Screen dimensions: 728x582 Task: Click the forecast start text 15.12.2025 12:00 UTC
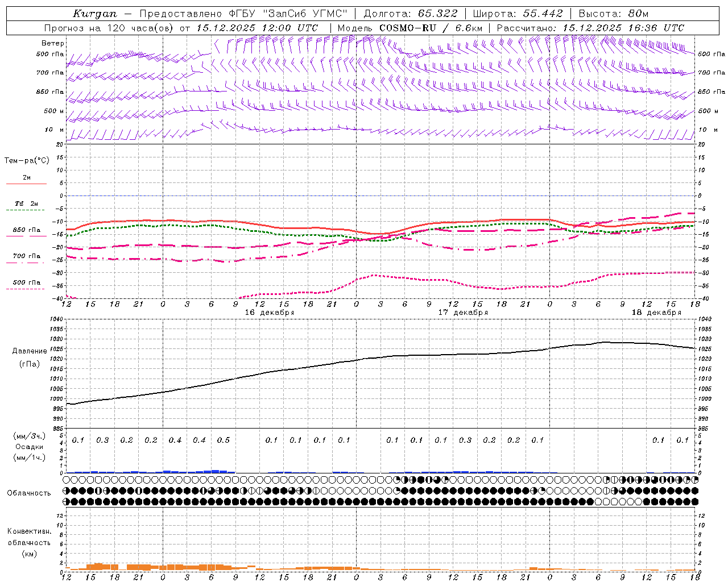pos(257,28)
